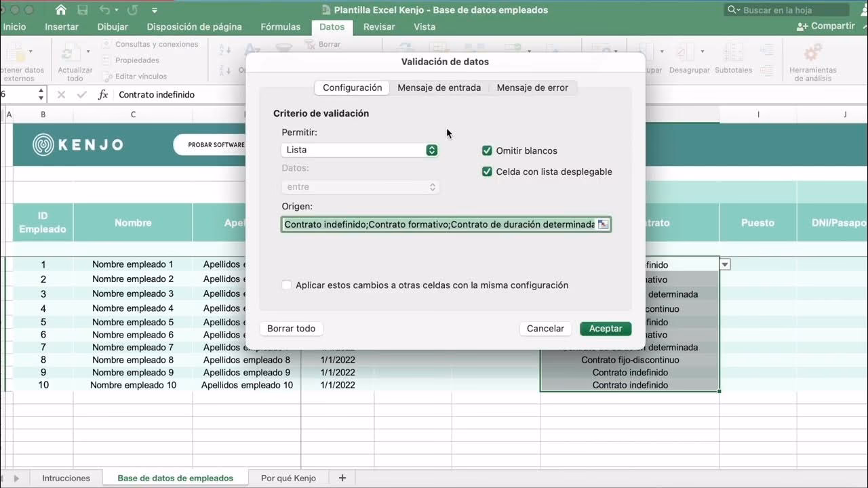The height and width of the screenshot is (488, 868).
Task: Click the add sheet plus icon
Action: pyautogui.click(x=342, y=478)
